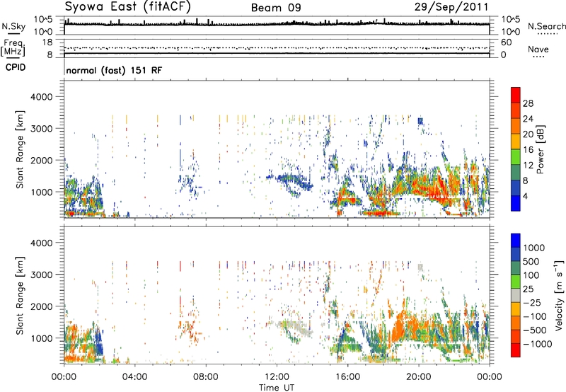Viewport: 566px width, 392px height.
Task: Click the solid black frequency line in Freq. panel
Action: 277,53
